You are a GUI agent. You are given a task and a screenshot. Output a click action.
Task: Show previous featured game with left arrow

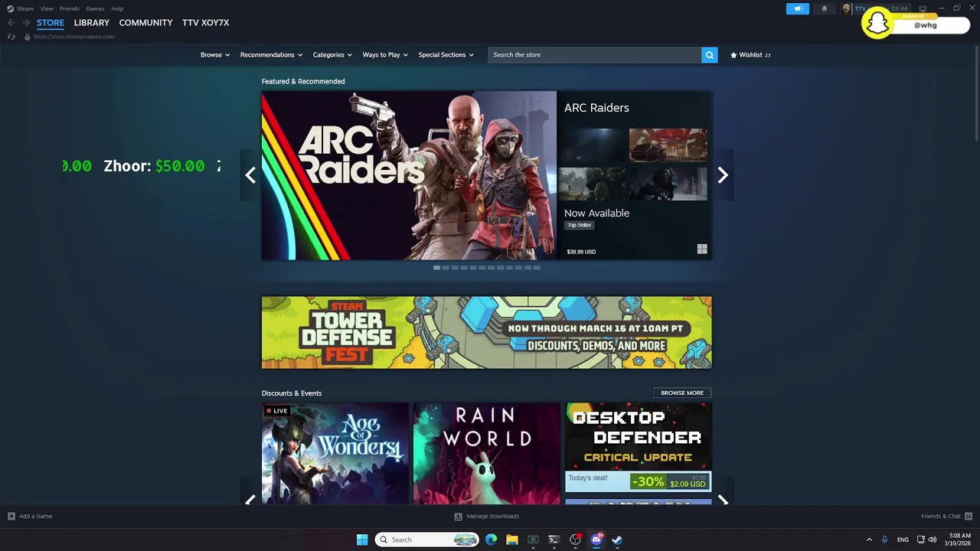pyautogui.click(x=250, y=175)
